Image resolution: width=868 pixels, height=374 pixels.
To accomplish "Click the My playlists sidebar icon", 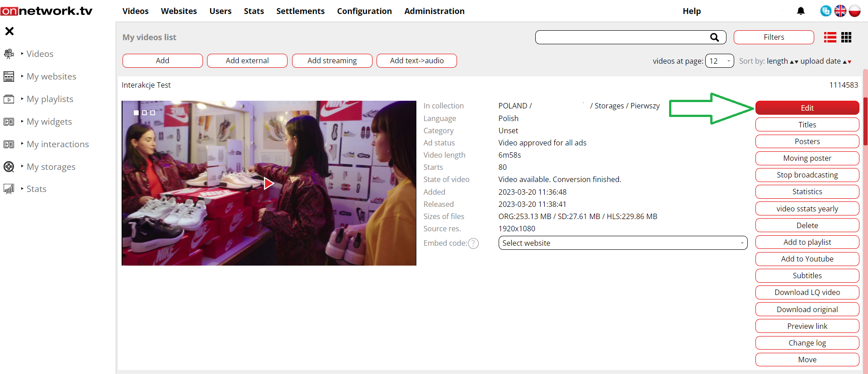I will [x=9, y=99].
